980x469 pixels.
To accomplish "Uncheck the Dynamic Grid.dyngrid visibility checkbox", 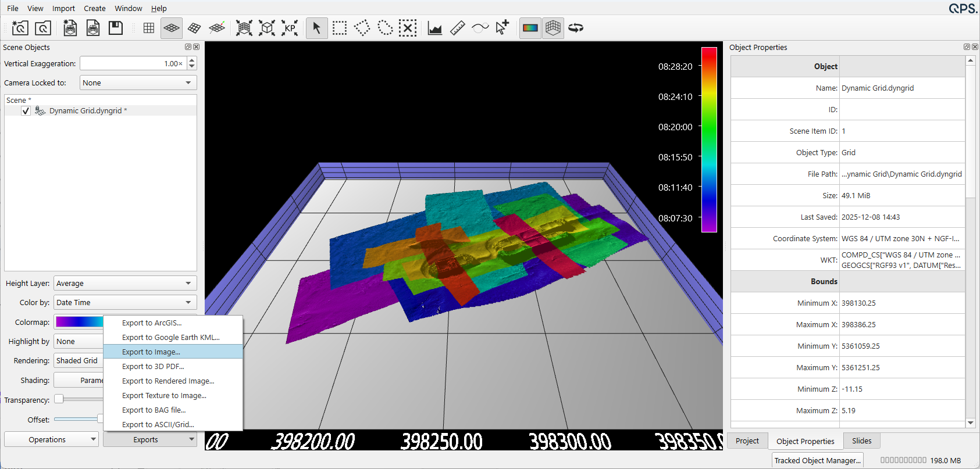I will [x=26, y=111].
